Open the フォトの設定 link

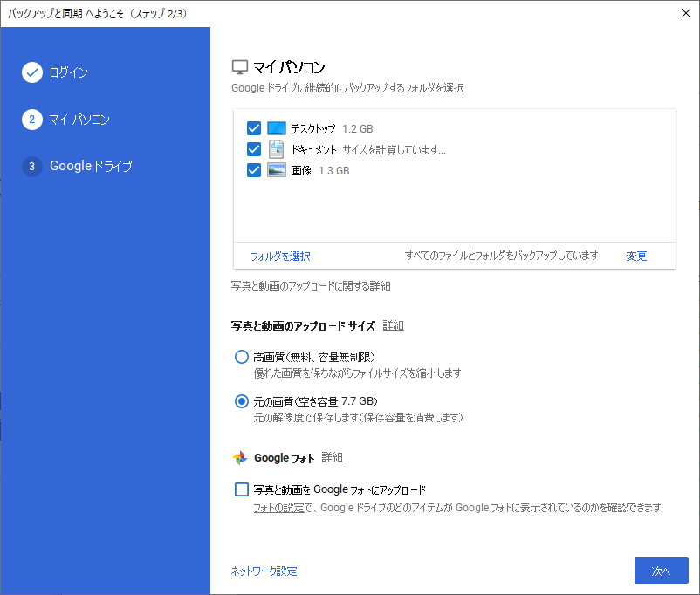(x=279, y=508)
